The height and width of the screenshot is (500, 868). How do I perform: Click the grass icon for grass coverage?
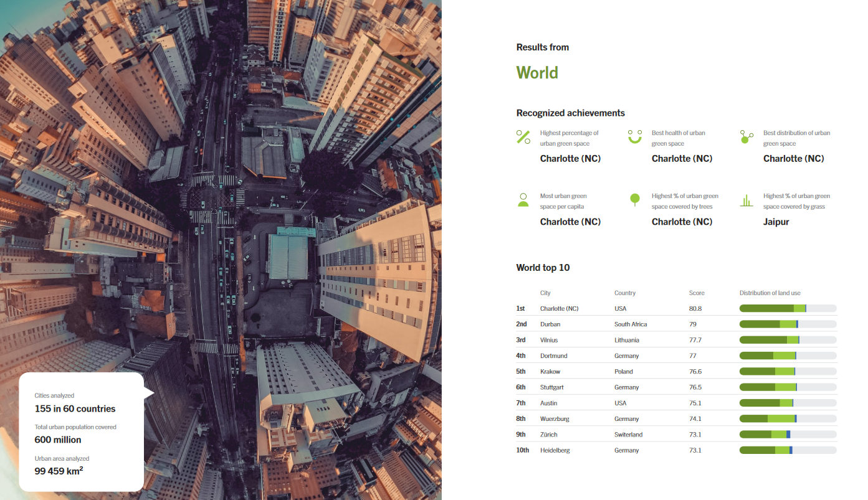click(x=746, y=200)
